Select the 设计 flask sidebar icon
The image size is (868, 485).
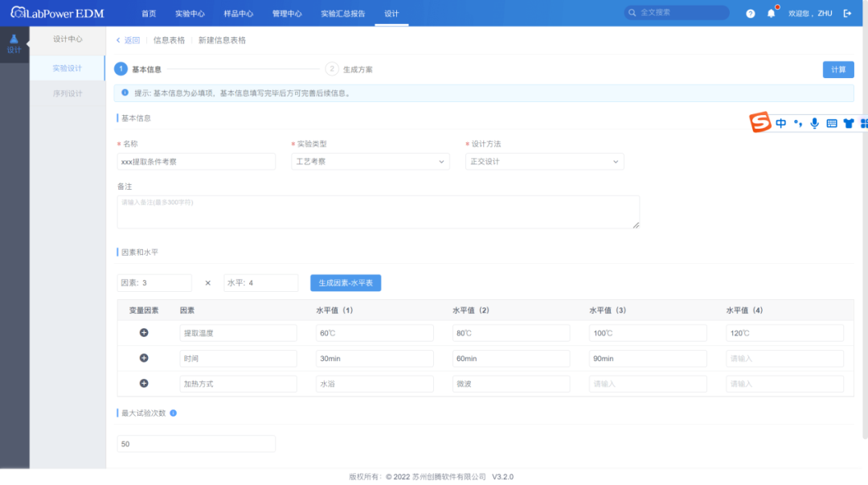click(14, 44)
